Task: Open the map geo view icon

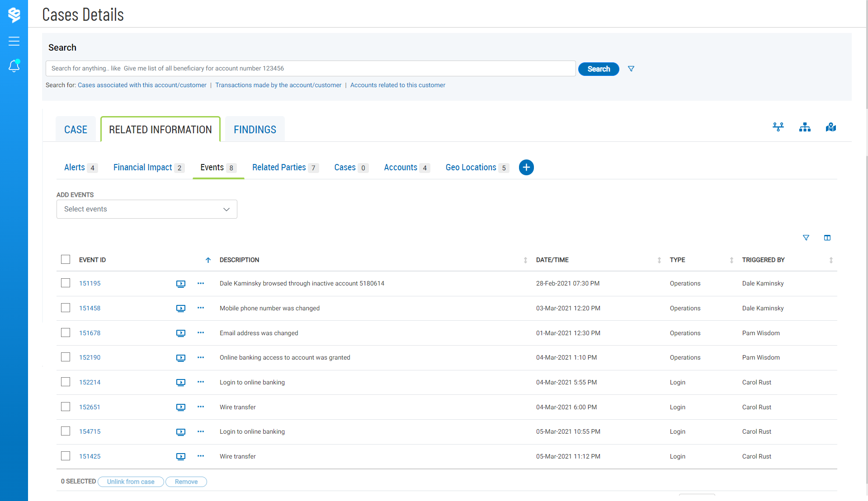Action: pyautogui.click(x=830, y=127)
